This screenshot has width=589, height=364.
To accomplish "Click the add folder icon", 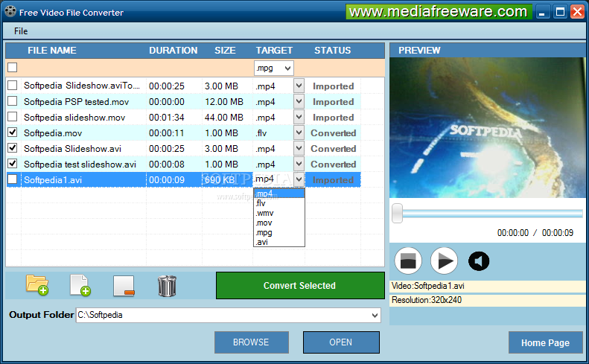I will click(36, 285).
